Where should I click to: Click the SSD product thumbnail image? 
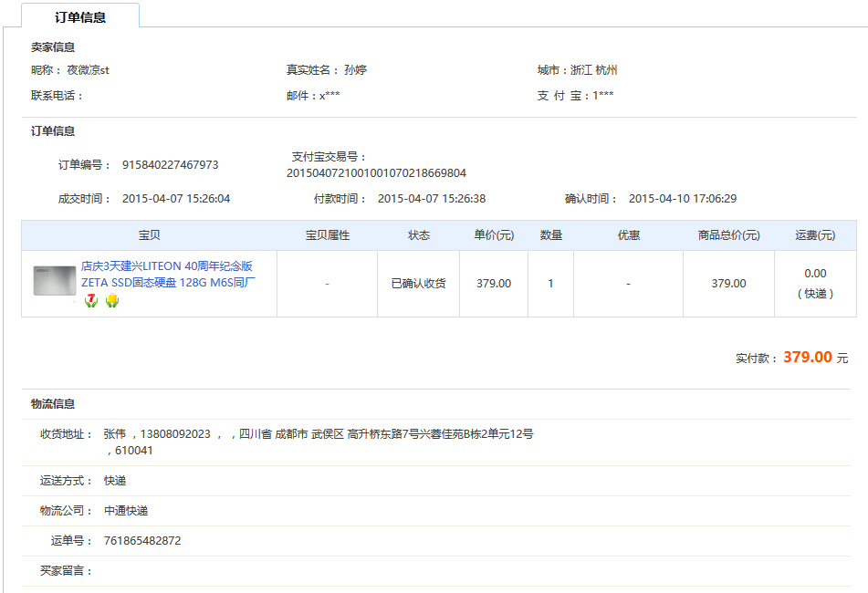[54, 281]
